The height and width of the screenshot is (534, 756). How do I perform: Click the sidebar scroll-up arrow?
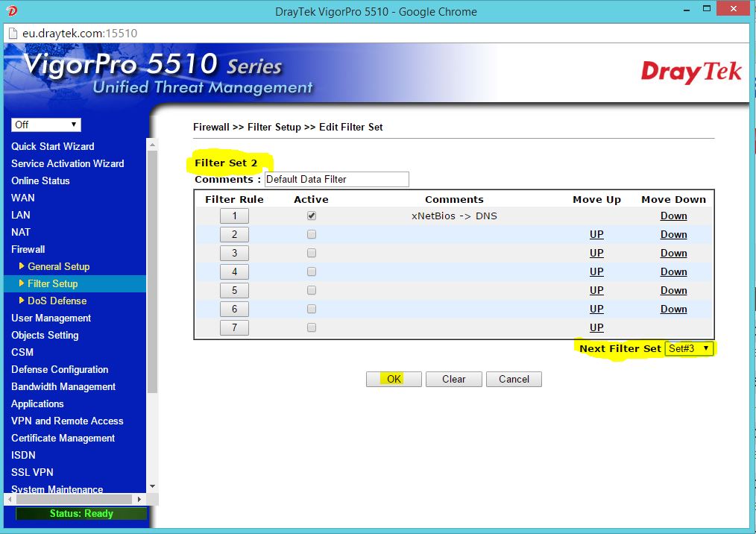152,145
